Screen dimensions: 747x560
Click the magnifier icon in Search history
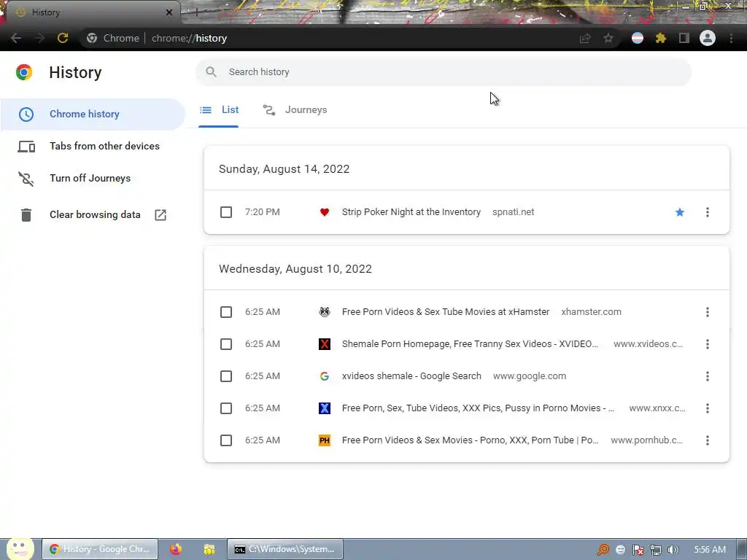(211, 72)
